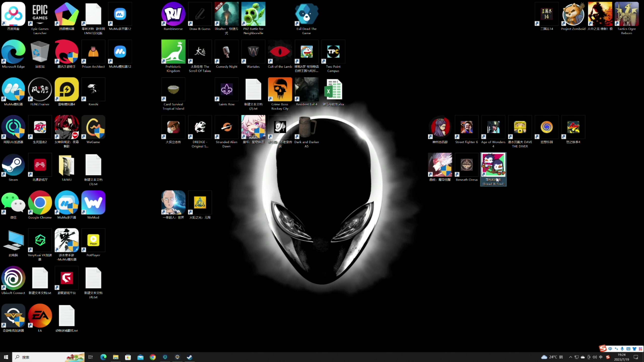
Task: Select the Draw & Guess shortcut
Action: click(x=200, y=16)
